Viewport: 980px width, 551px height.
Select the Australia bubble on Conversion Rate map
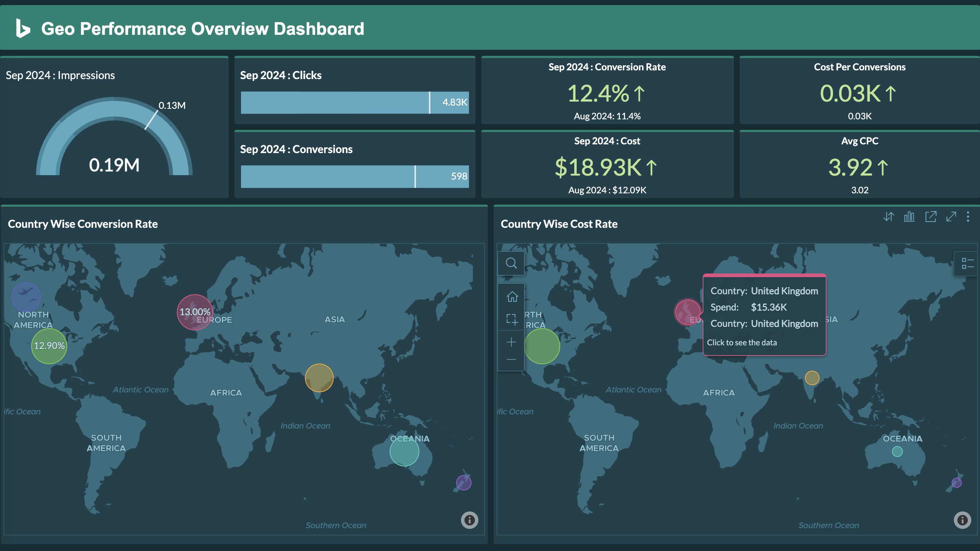coord(404,452)
